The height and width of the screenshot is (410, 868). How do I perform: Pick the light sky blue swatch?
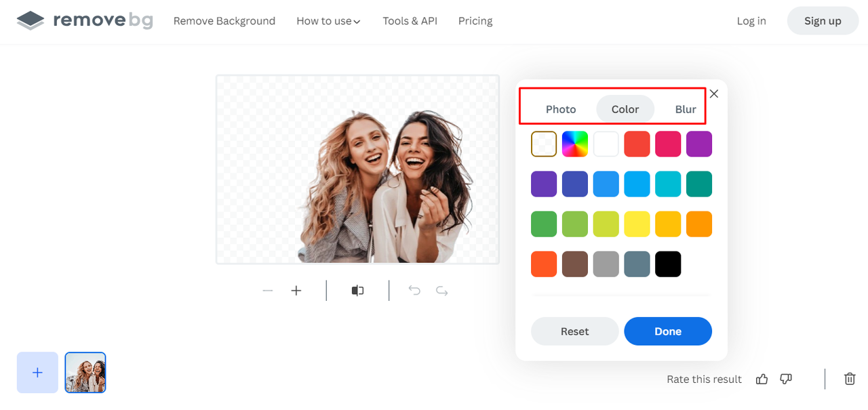(x=637, y=184)
